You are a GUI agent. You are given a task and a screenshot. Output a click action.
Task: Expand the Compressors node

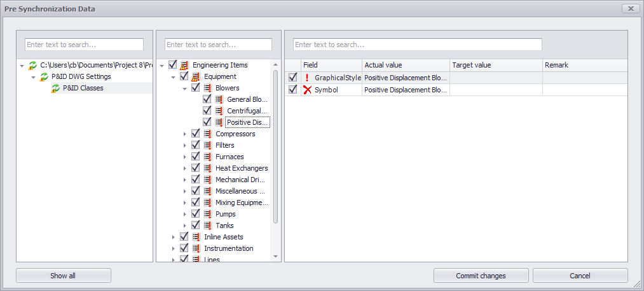pos(185,134)
